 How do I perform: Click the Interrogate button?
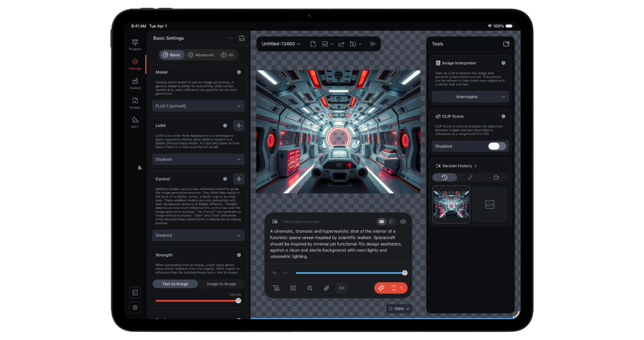click(x=467, y=97)
